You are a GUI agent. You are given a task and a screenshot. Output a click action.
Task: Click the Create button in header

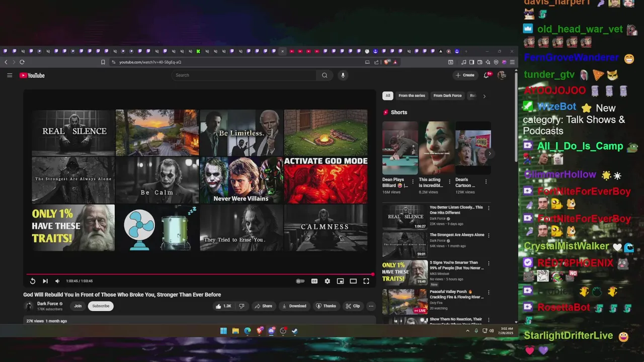pyautogui.click(x=465, y=75)
